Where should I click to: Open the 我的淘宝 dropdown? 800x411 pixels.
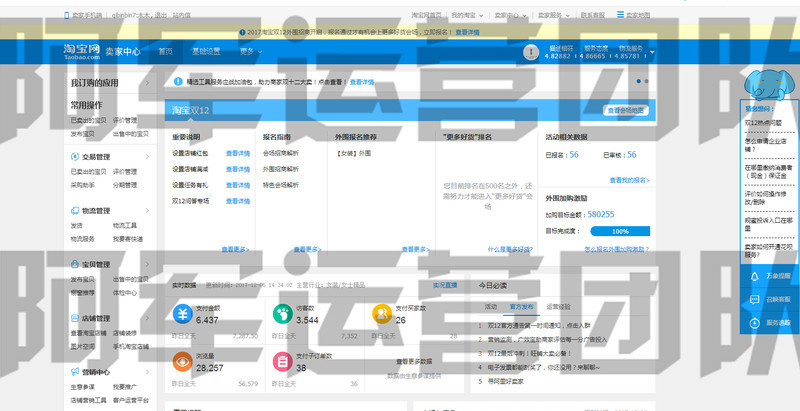pyautogui.click(x=467, y=15)
